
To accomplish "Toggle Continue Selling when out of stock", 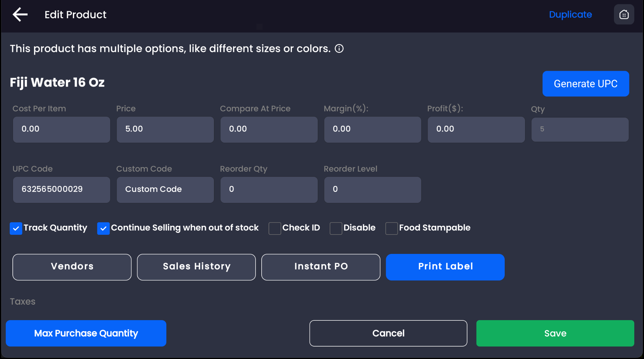I will pos(103,228).
